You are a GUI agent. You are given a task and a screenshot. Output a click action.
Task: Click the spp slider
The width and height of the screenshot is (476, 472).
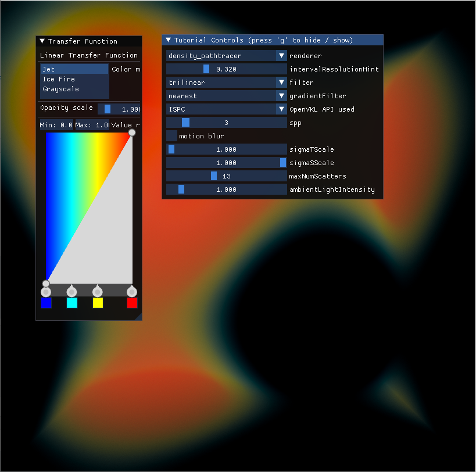(x=227, y=122)
